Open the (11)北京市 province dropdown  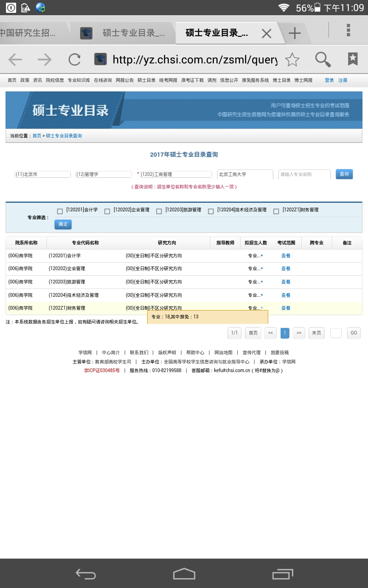tap(42, 175)
